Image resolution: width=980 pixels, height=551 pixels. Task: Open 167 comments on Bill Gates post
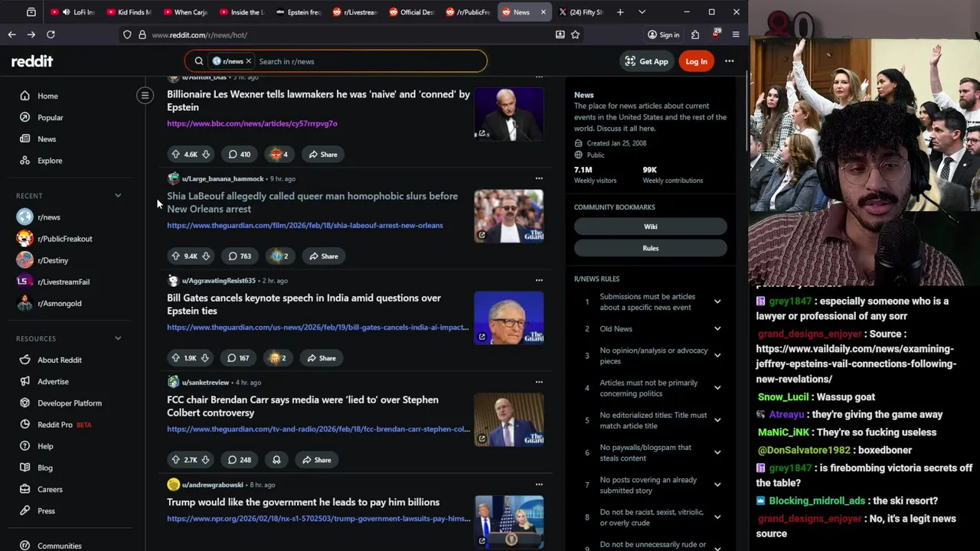click(x=237, y=358)
